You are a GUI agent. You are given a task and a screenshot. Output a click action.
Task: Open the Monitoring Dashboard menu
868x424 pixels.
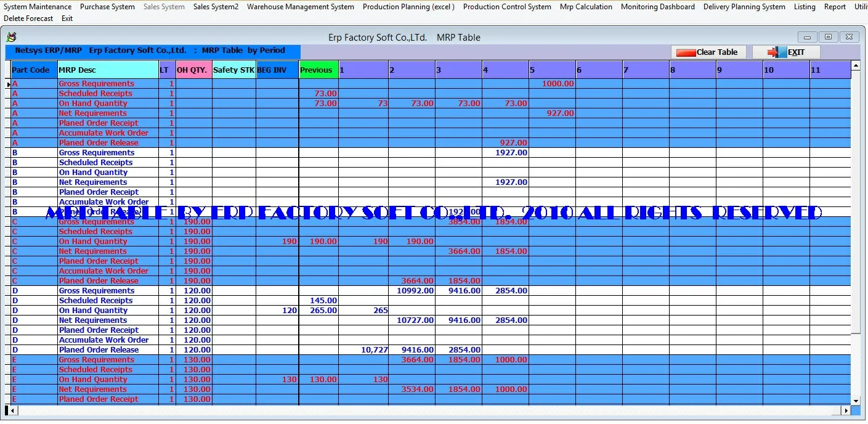(x=657, y=7)
